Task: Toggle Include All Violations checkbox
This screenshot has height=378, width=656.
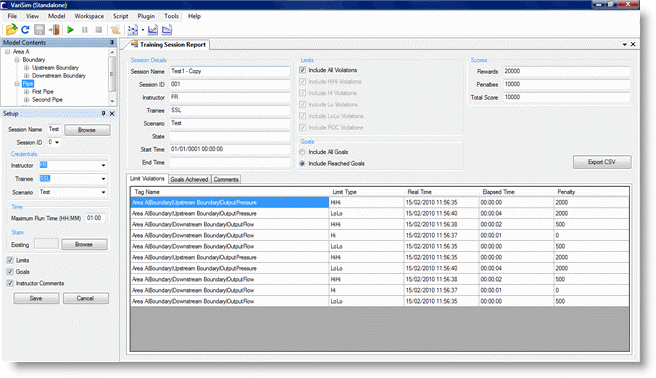Action: [x=302, y=70]
